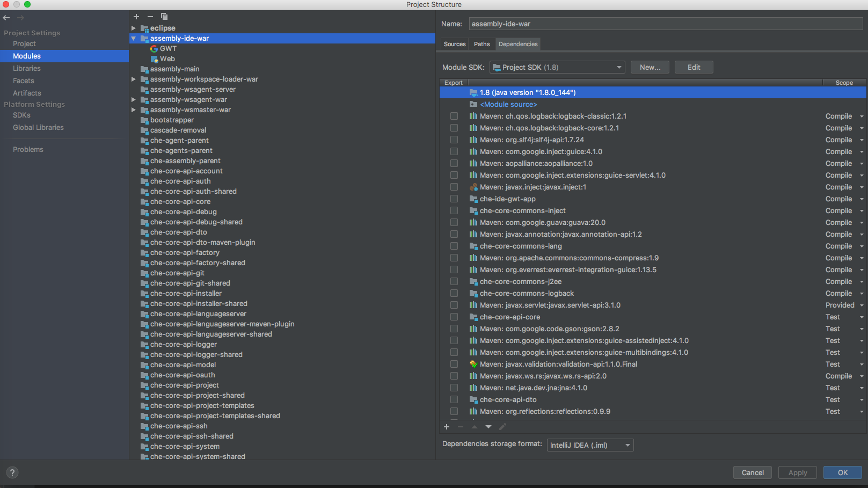Click the New... SDK button

(650, 68)
